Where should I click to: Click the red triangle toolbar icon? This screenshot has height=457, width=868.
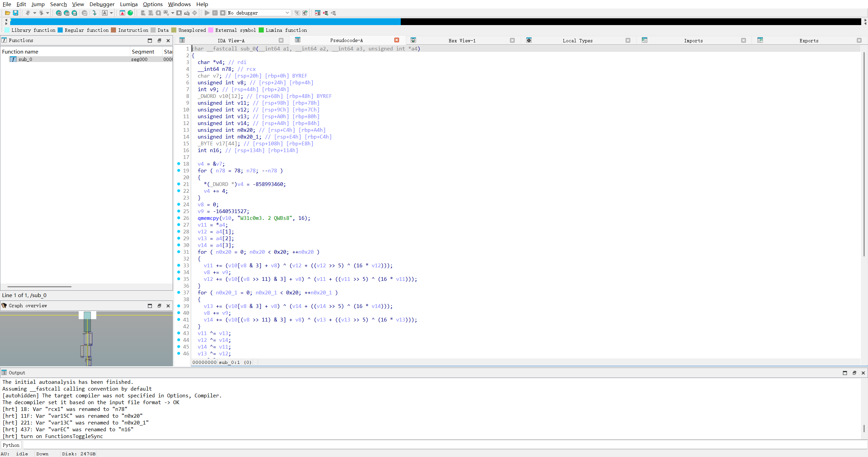click(x=122, y=13)
